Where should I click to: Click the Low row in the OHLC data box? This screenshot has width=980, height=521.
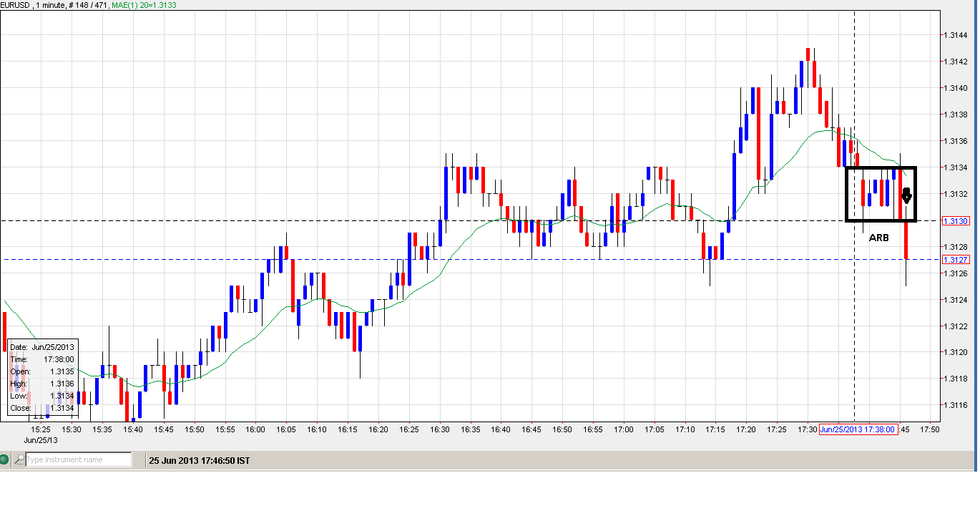[x=42, y=396]
